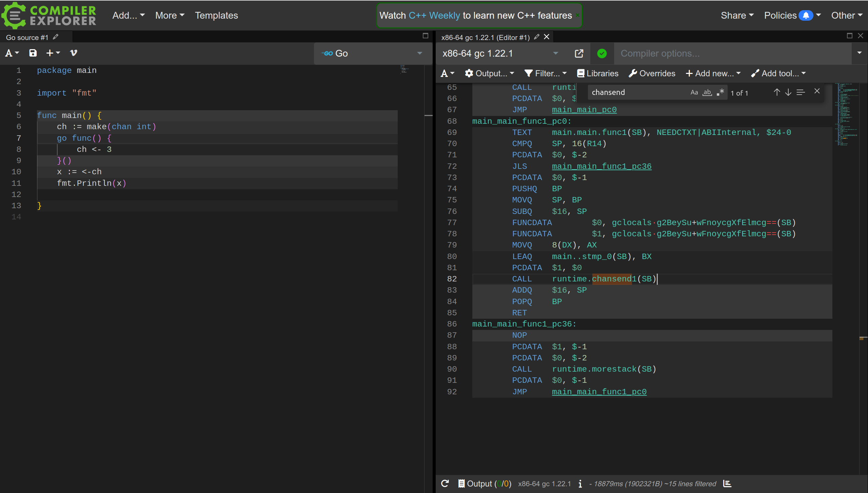Screen dimensions: 868x493
Task: Open the Other menu
Action: pyautogui.click(x=847, y=16)
